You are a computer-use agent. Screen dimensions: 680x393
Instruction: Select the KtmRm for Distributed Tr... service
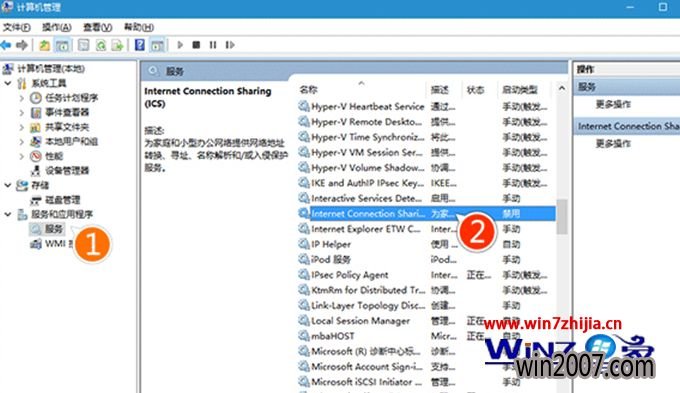(x=368, y=290)
